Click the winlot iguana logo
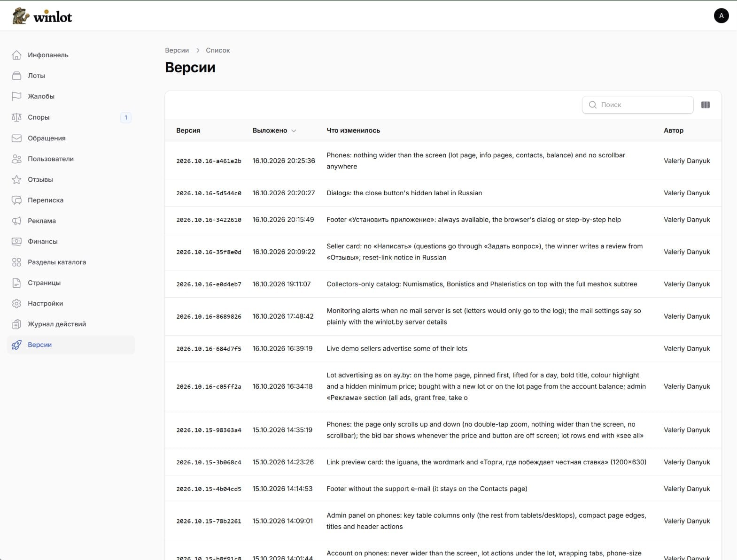Image resolution: width=737 pixels, height=560 pixels. [42, 16]
